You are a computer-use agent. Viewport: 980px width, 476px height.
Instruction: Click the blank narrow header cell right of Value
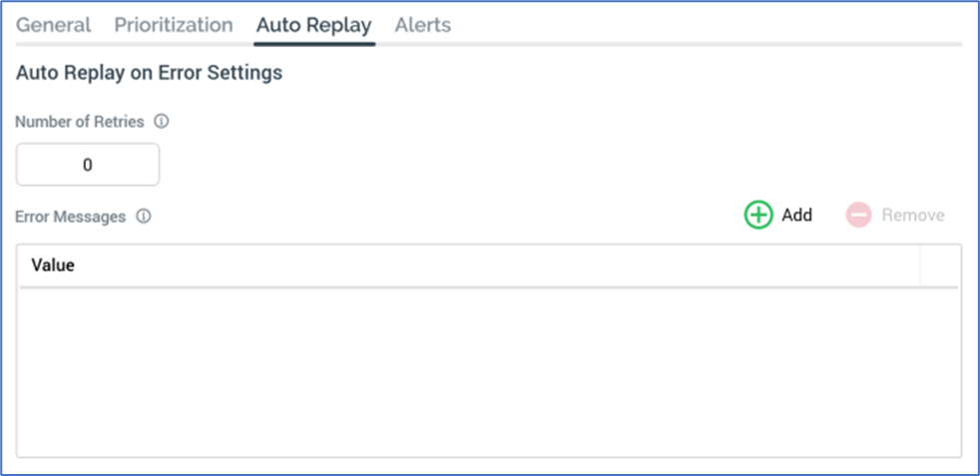coord(940,265)
